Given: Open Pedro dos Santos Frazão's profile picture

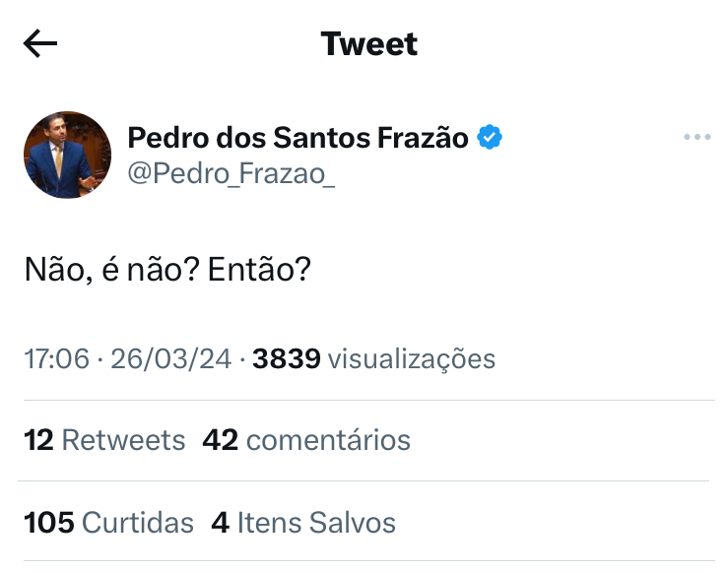Looking at the screenshot, I should (x=67, y=155).
